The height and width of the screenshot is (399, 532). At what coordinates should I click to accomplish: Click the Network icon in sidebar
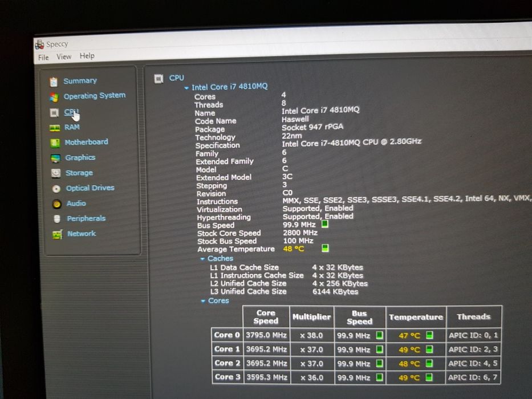[x=58, y=234]
